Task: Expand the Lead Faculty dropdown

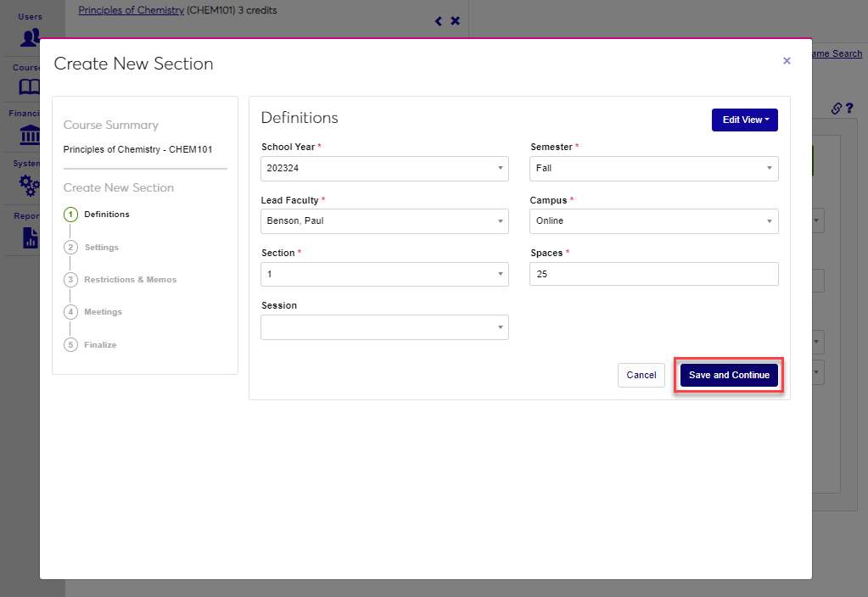Action: [384, 221]
